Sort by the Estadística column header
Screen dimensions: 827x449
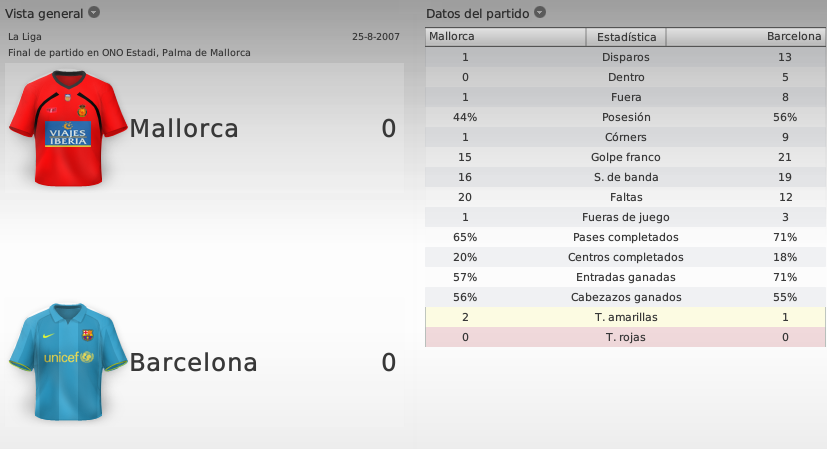(x=626, y=37)
